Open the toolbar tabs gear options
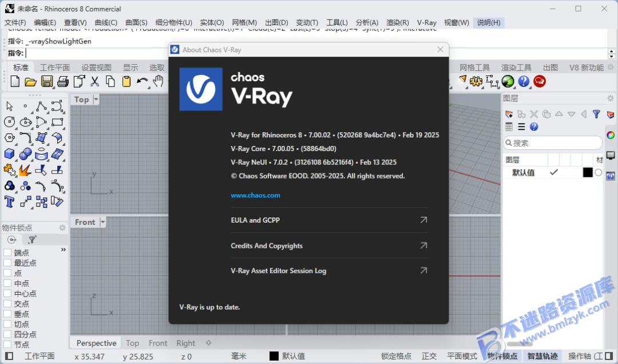Viewport: 618px width, 364px height. coord(611,68)
